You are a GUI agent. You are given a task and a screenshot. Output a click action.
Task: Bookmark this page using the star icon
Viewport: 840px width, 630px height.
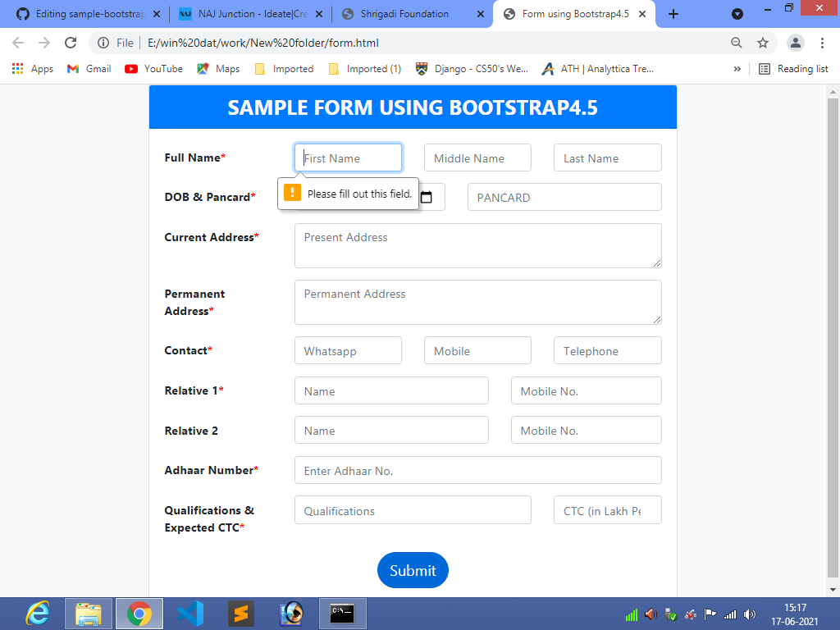pos(764,42)
